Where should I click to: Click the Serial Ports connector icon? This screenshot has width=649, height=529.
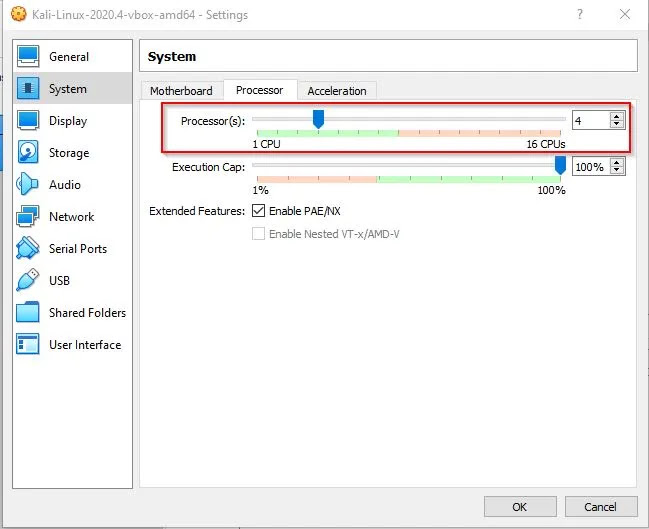coord(28,248)
